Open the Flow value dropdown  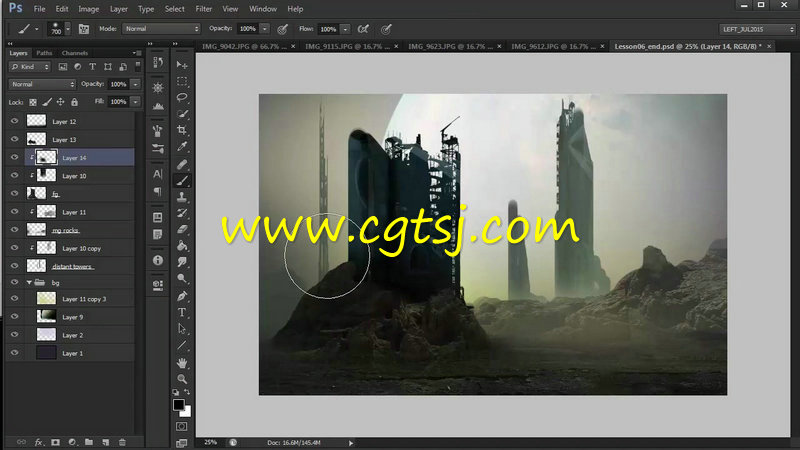coord(345,29)
